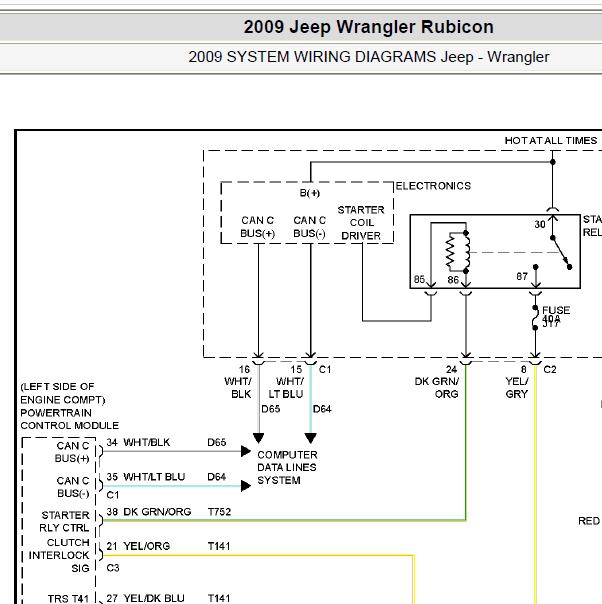Click the relay switch contact symbol below terminal 30
This screenshot has width=602, height=604.
tap(561, 253)
